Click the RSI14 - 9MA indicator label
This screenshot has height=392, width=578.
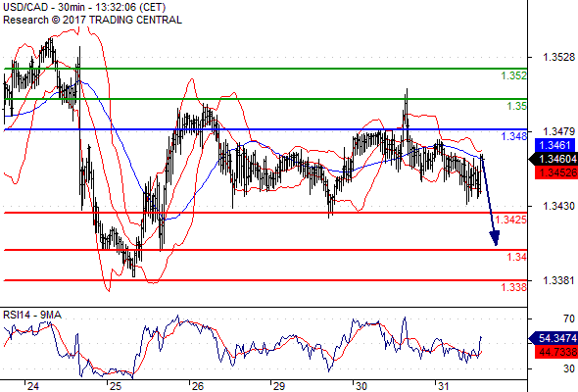pyautogui.click(x=32, y=315)
